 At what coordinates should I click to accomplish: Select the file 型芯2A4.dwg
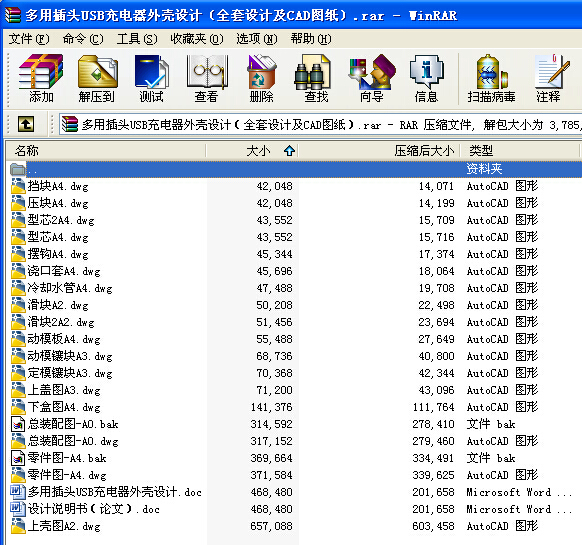click(61, 220)
